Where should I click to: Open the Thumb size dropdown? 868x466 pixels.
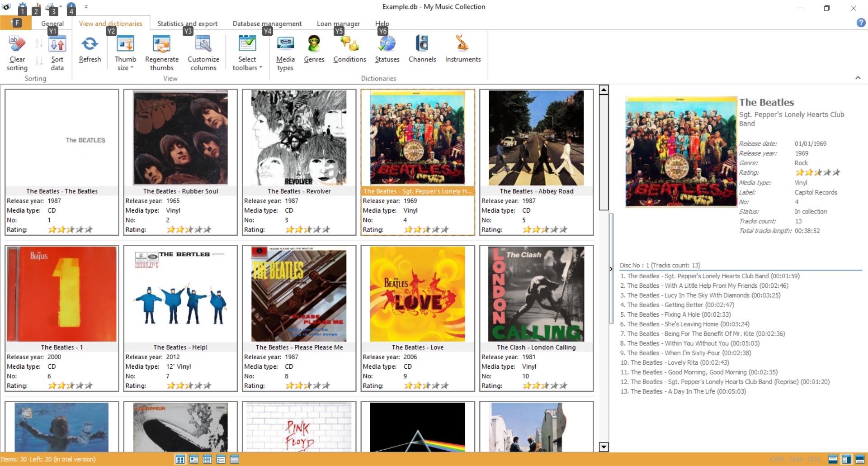(x=125, y=53)
